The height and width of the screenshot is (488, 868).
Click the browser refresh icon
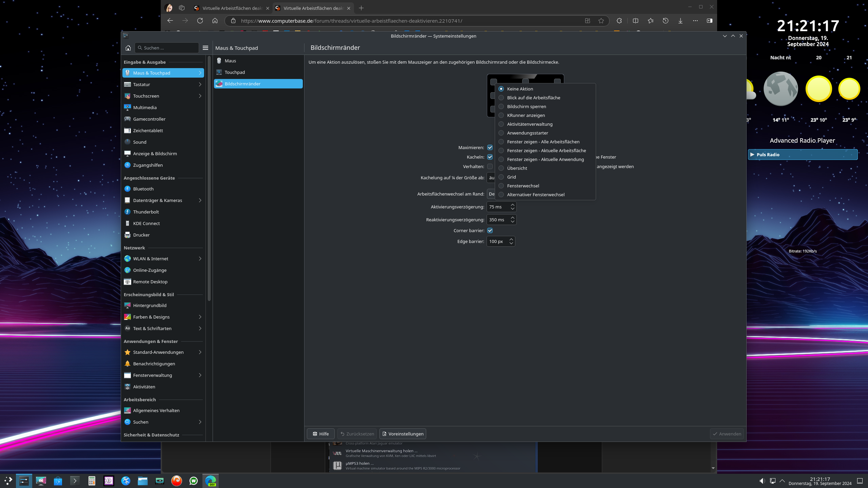click(200, 21)
